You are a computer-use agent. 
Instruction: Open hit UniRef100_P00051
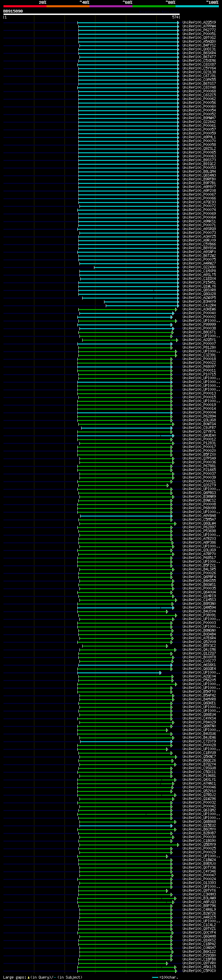point(199,34)
